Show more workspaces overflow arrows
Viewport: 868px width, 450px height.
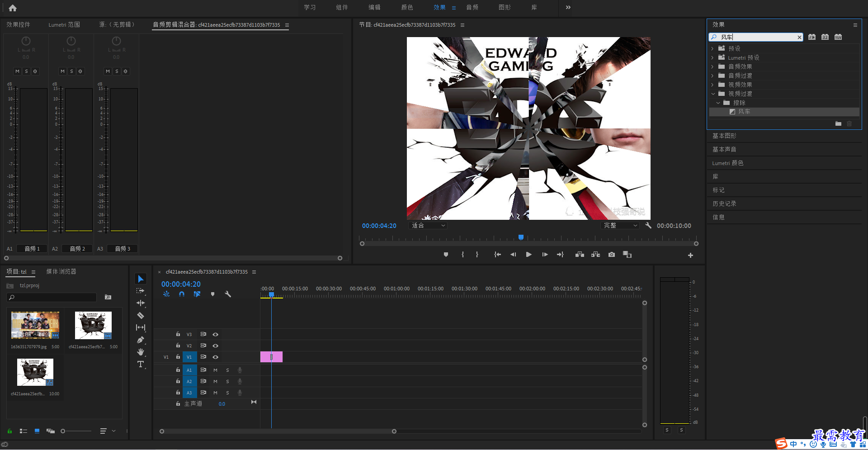click(x=568, y=7)
